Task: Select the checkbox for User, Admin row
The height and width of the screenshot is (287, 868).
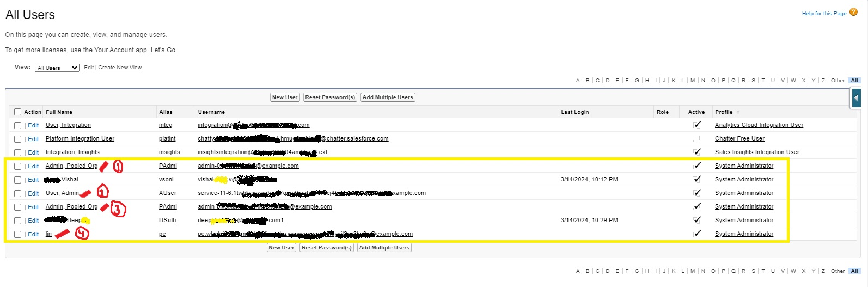Action: (17, 194)
